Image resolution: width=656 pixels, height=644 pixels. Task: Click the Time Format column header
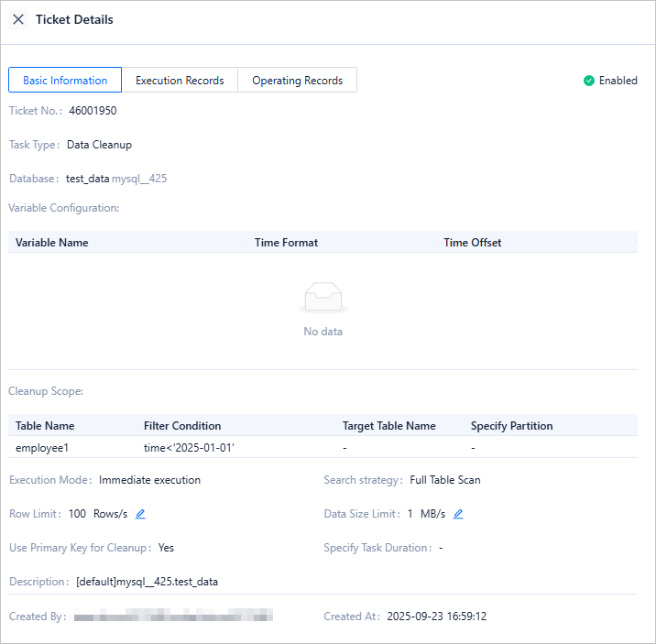click(286, 243)
